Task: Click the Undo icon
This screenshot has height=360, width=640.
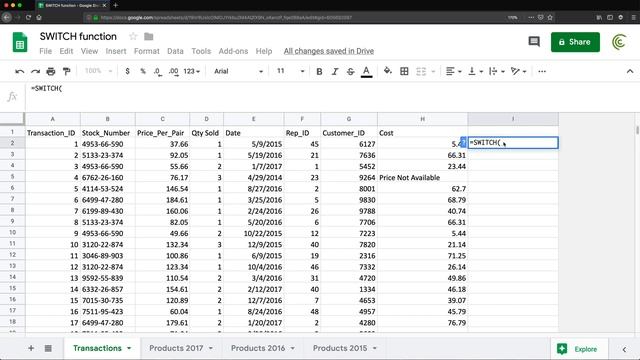Action: [19, 71]
